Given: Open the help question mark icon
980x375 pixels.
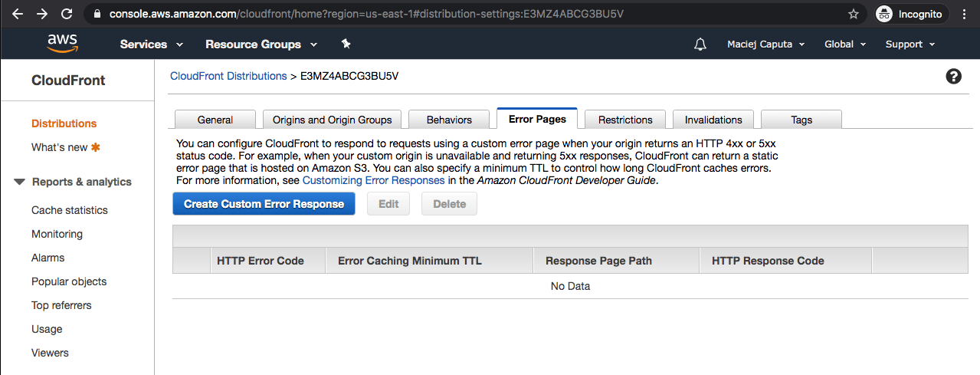Looking at the screenshot, I should (x=954, y=77).
